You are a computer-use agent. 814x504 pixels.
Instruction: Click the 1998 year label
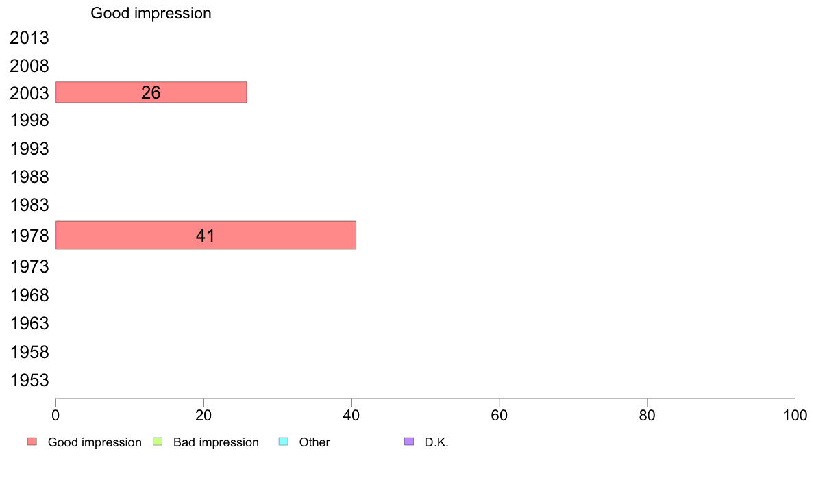(x=29, y=121)
